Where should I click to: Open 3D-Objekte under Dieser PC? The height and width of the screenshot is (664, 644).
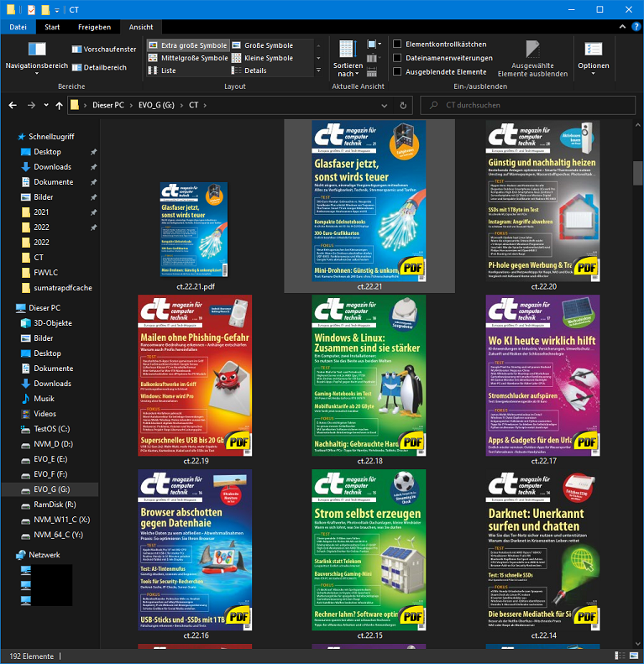pos(53,323)
